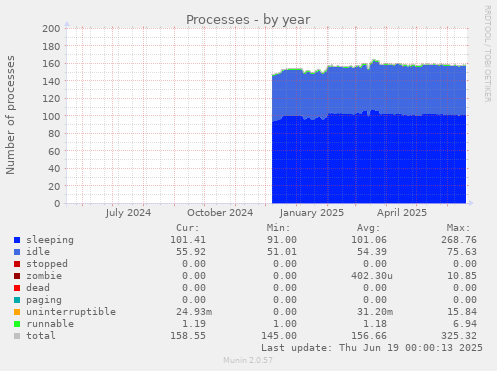Click idle minimum value 51.01
497x371 pixels.
pos(282,252)
